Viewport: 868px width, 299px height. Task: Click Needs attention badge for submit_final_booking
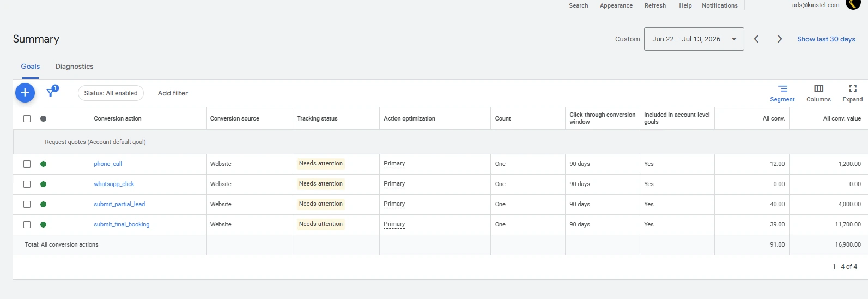(x=321, y=224)
